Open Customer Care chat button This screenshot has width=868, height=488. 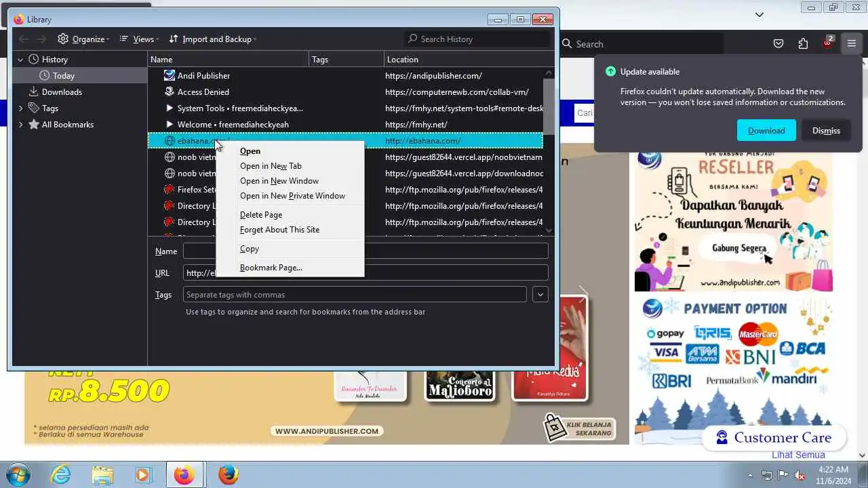click(774, 438)
